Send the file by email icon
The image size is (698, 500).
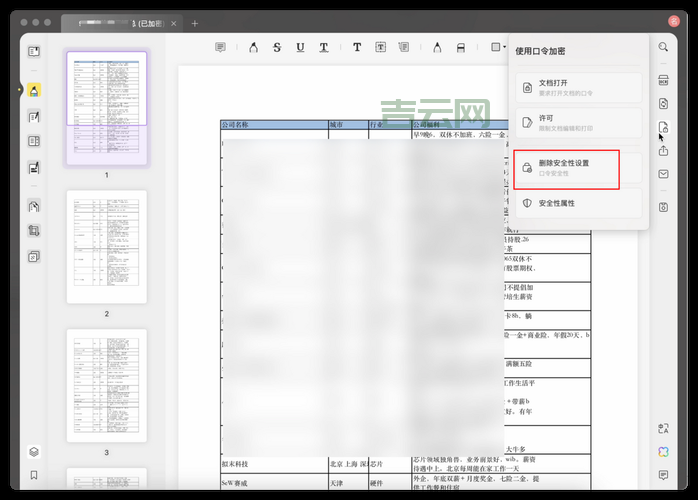[x=663, y=174]
